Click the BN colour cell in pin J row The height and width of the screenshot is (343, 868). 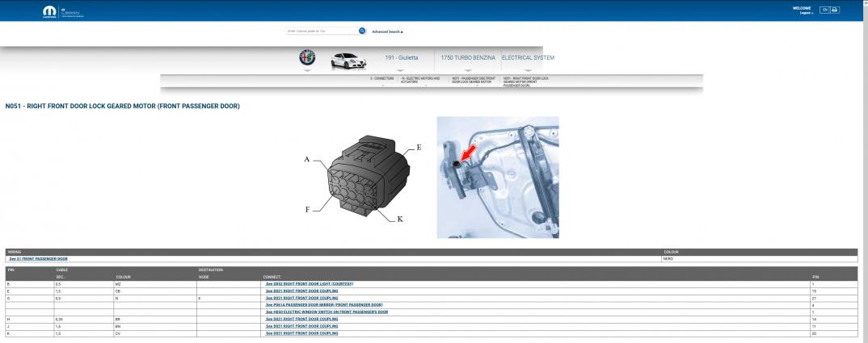click(x=155, y=326)
